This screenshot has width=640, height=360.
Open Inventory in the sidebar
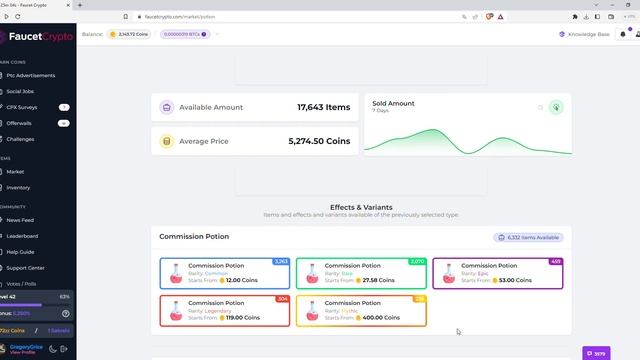tap(18, 188)
